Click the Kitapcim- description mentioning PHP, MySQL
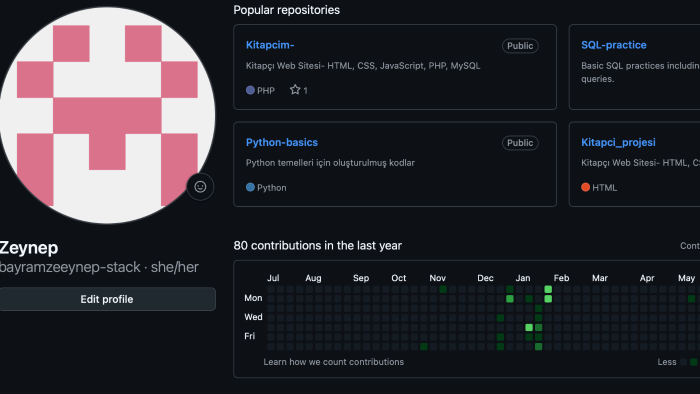The width and height of the screenshot is (700, 394). [363, 66]
